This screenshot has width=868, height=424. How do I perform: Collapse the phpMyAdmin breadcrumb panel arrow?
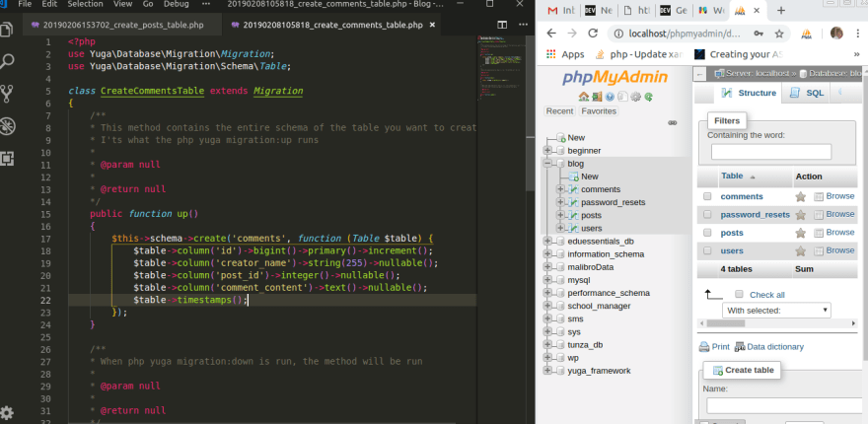[699, 73]
